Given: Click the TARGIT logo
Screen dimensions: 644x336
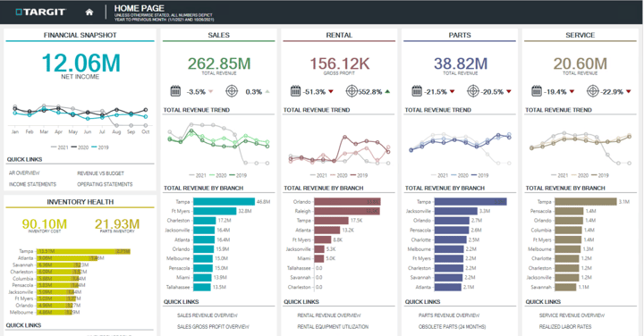Looking at the screenshot, I should click(40, 12).
